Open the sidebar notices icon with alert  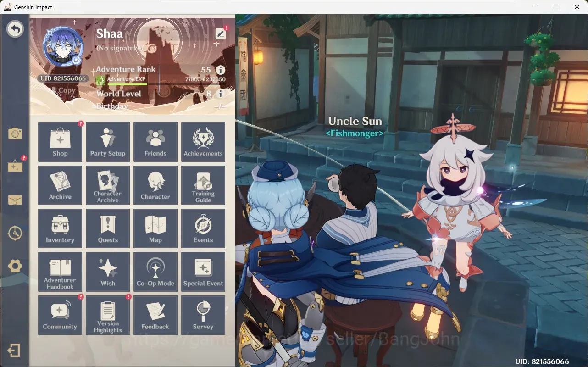(x=15, y=167)
